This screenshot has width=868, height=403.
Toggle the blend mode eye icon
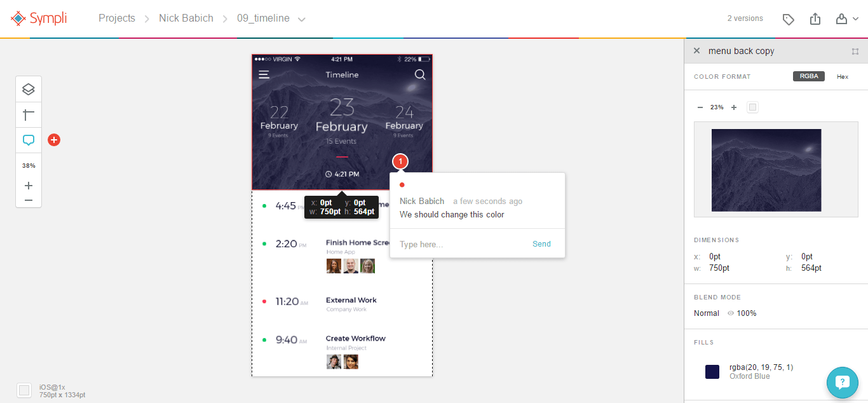click(731, 313)
